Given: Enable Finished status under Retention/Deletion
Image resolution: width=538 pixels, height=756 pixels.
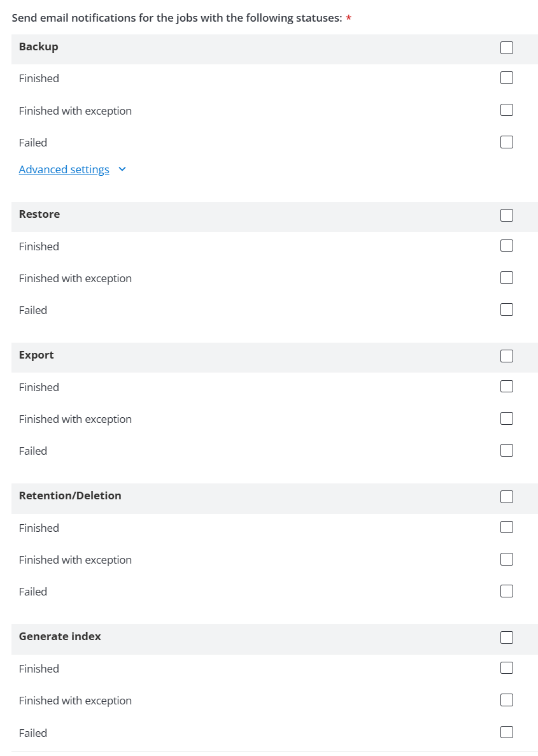Looking at the screenshot, I should coord(506,527).
